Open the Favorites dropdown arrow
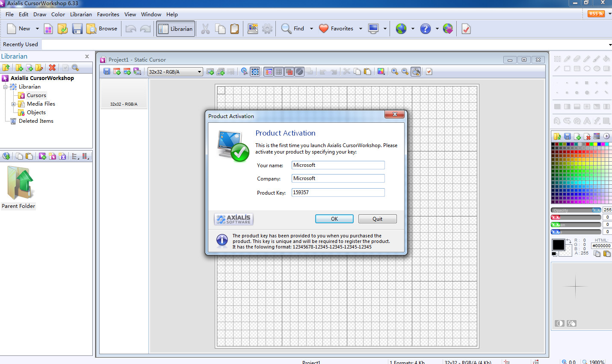 pyautogui.click(x=361, y=29)
